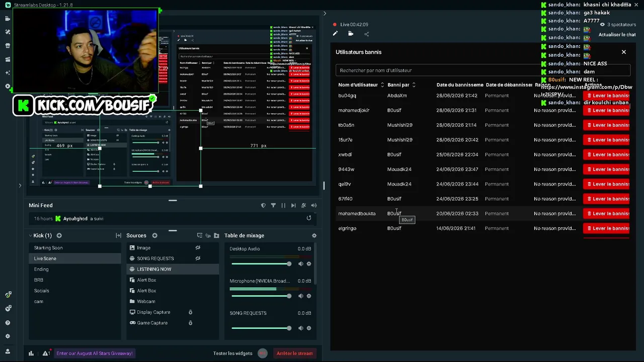Close the Utilisateurs bannis dialog
644x362 pixels.
[x=624, y=52]
